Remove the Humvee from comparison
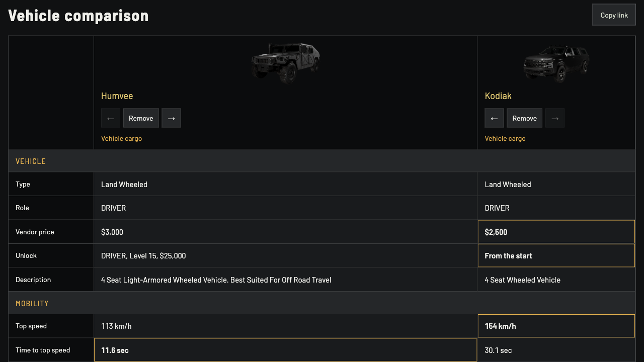 [141, 118]
